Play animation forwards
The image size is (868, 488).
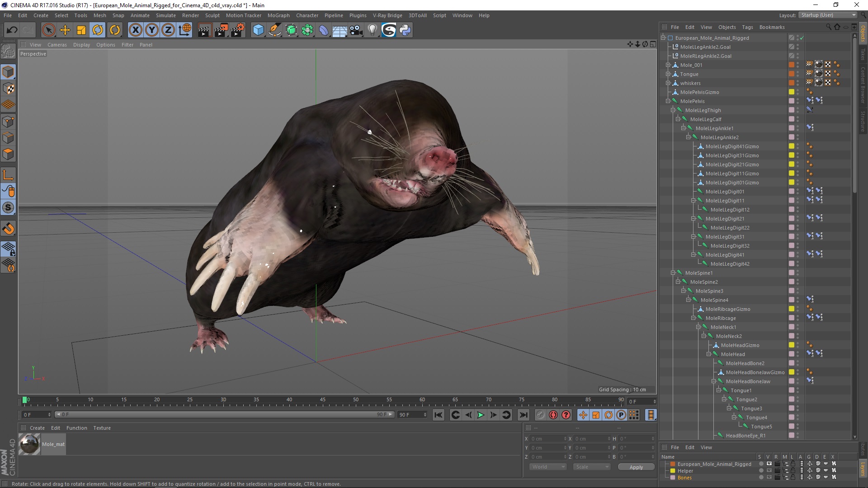pyautogui.click(x=481, y=415)
